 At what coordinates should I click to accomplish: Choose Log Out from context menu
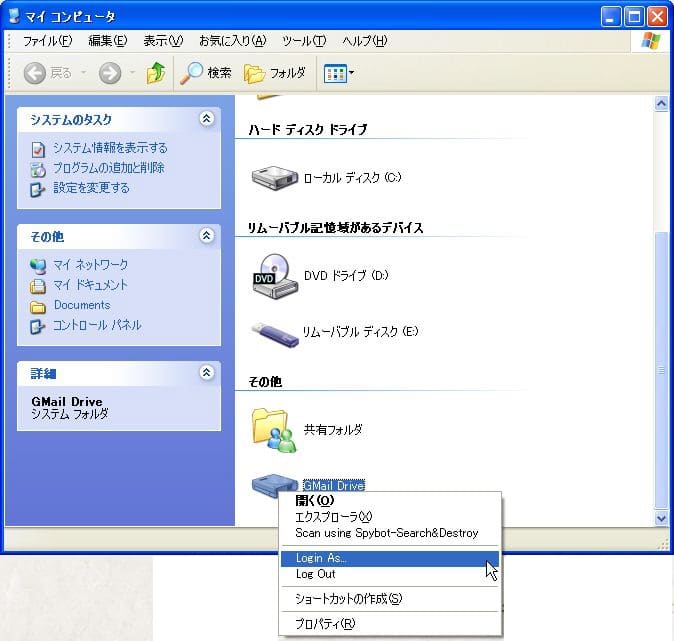[315, 574]
